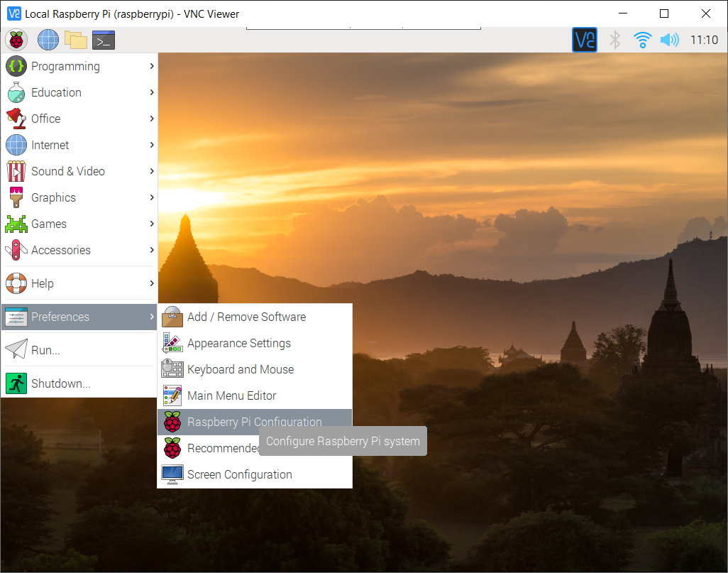Choose Shutdown... from main menu
Screen dimensions: 728x573
79,383
